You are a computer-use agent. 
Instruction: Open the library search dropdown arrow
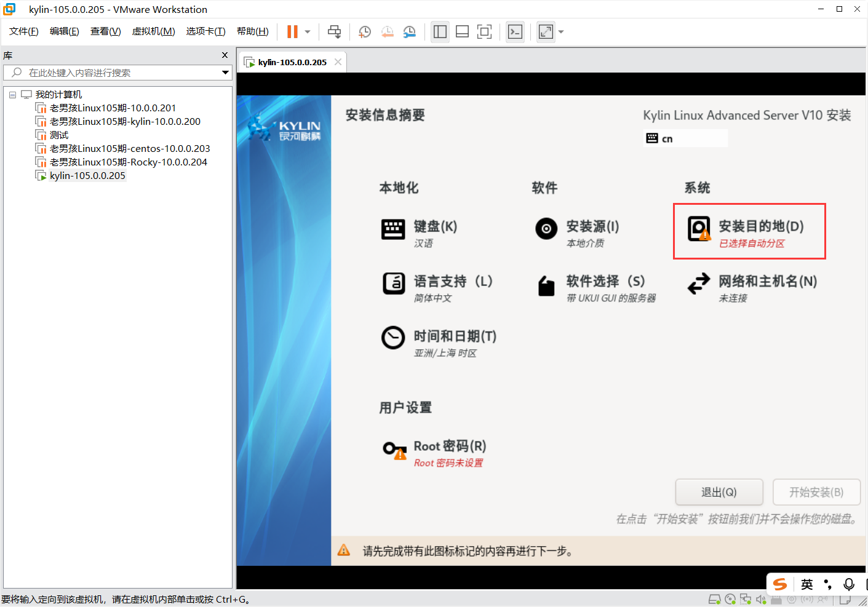click(225, 73)
